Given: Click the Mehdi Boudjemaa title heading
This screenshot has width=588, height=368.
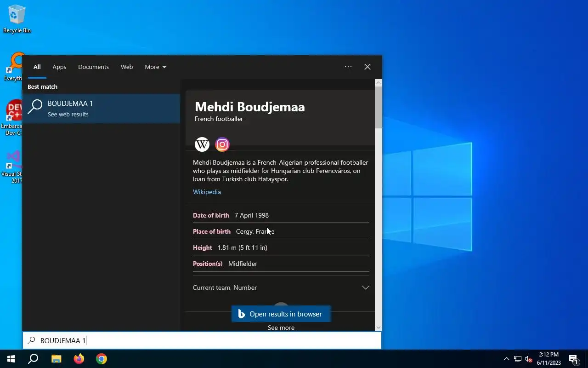Looking at the screenshot, I should [250, 107].
